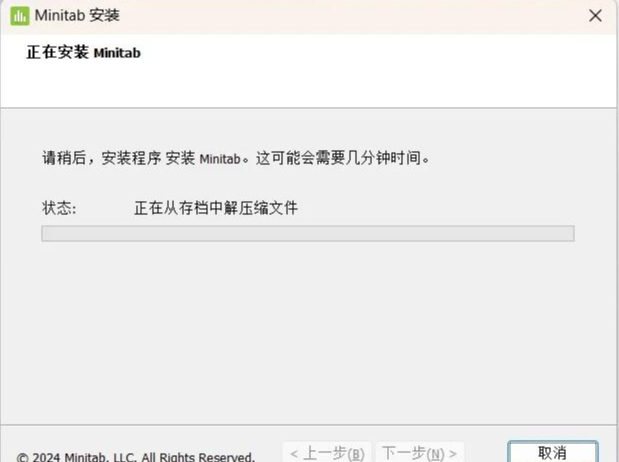Advance with the 下一步(N) button
Screen dimensions: 619x462
coord(420,453)
